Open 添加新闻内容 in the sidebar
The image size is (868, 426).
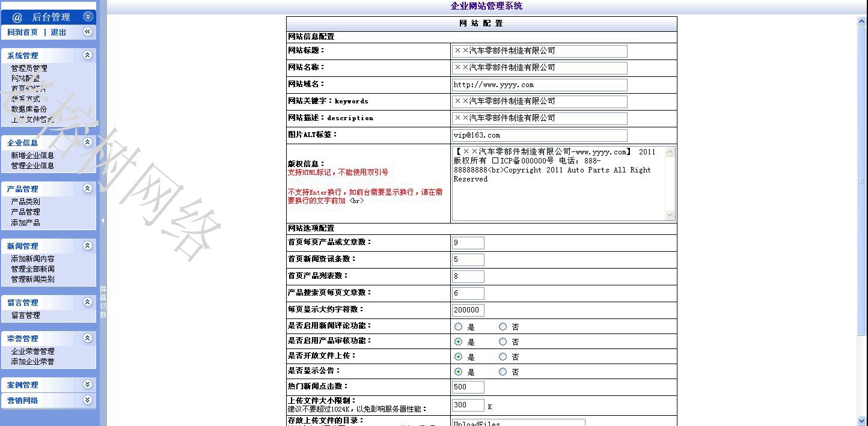click(x=32, y=259)
